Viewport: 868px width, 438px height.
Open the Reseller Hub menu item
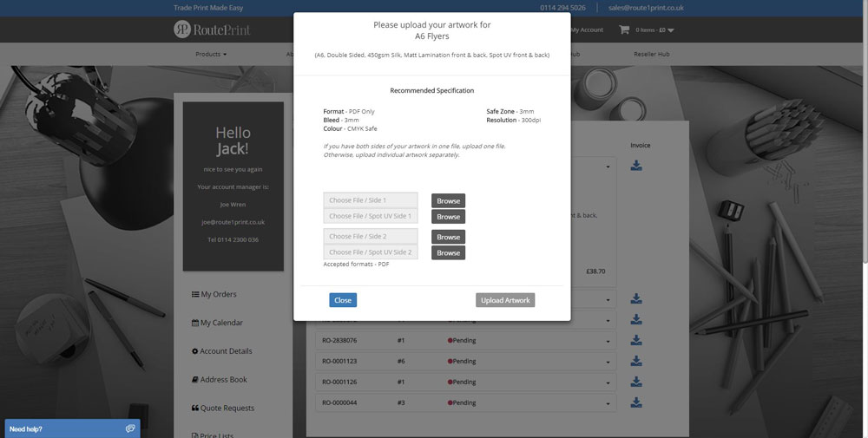pyautogui.click(x=652, y=54)
